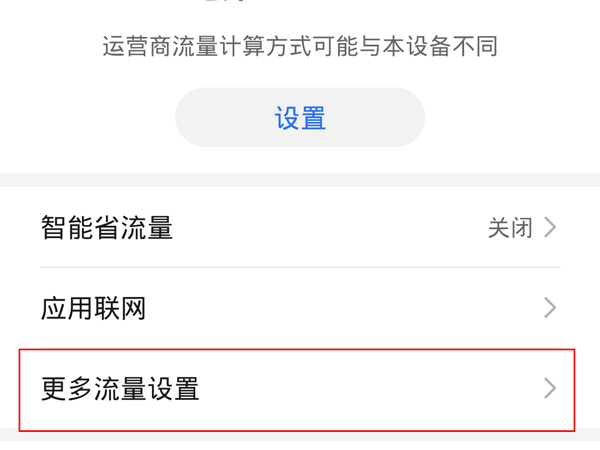
Task: Click the arrow on the 应用联网 row
Action: [x=550, y=308]
